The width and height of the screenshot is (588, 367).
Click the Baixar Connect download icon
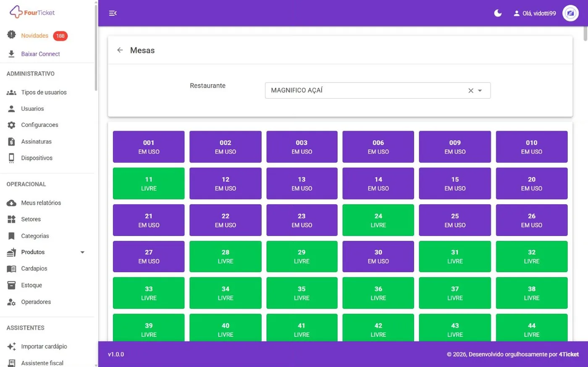[11, 54]
